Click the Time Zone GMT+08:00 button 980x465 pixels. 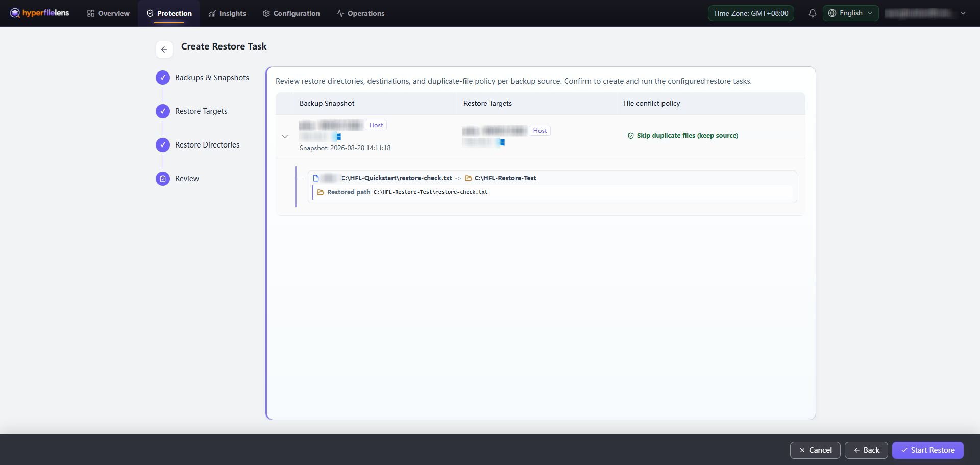(751, 13)
